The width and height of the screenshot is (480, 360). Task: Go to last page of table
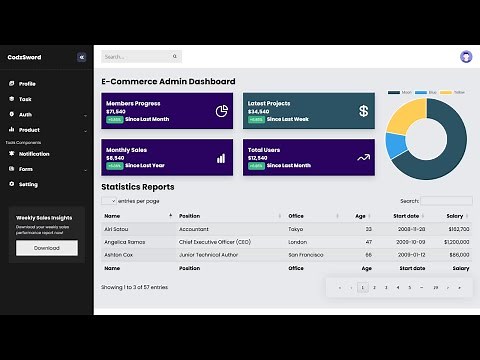(x=459, y=287)
